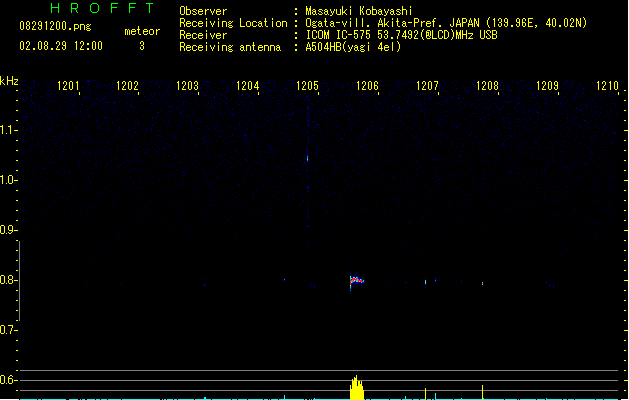
Task: Select observer name Masayuki Kobayashi
Action: point(359,11)
